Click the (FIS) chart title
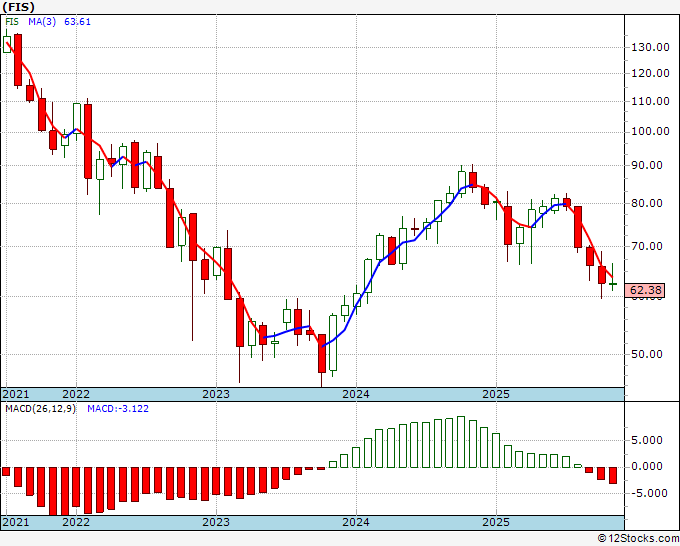Screen dimensions: 680x546 point(19,7)
